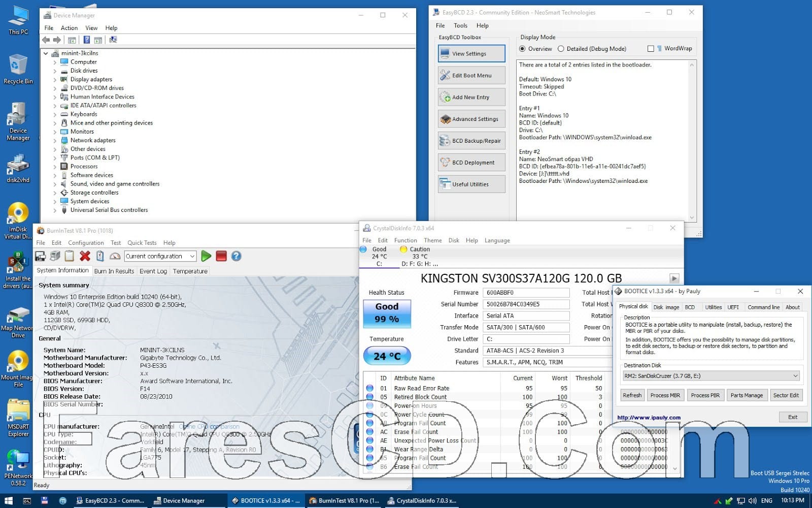
Task: Click the Print icon in BurnInTest toolbar
Action: pos(55,256)
